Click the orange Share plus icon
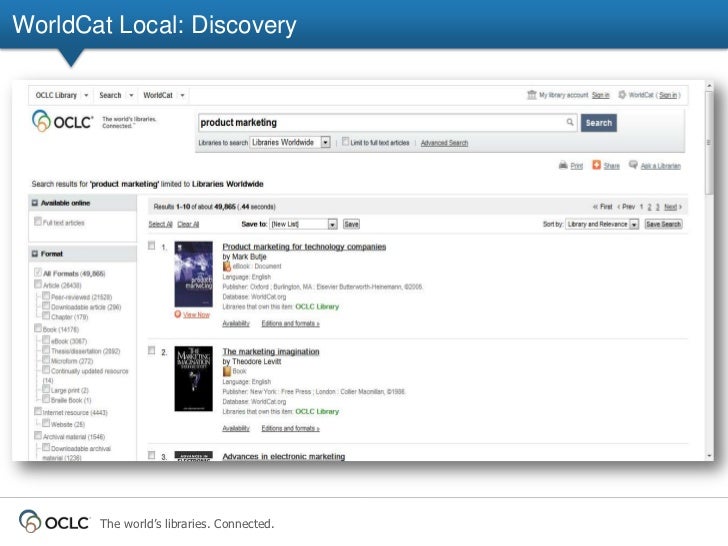The height and width of the screenshot is (546, 728). tap(597, 165)
